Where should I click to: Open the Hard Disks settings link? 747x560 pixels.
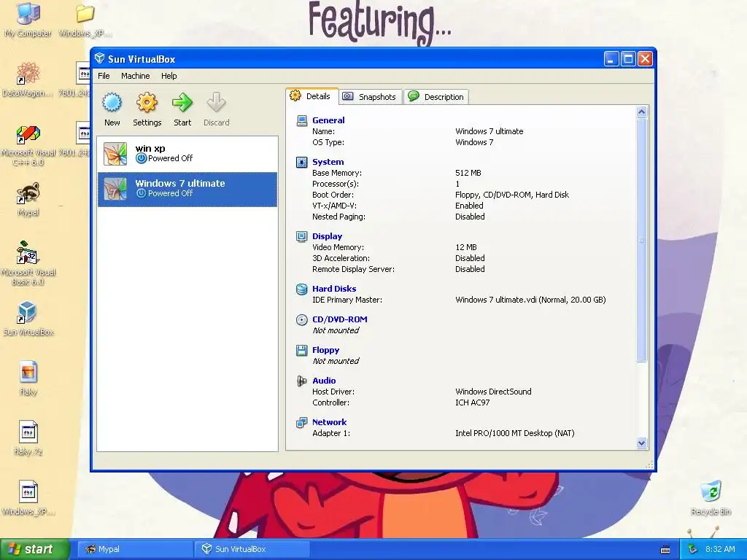click(334, 289)
